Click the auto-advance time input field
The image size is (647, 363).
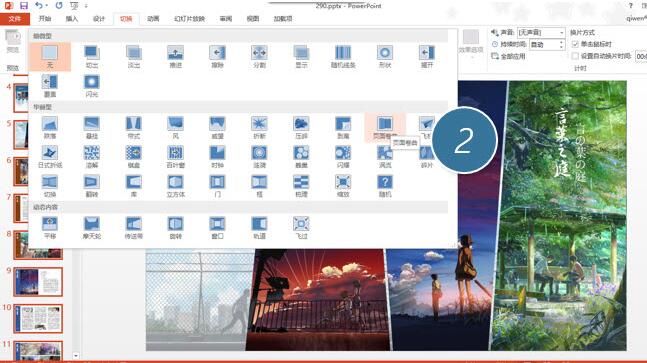click(641, 56)
